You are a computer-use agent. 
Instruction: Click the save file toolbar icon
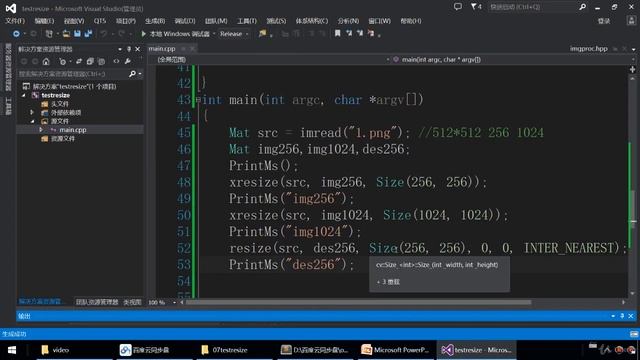tap(77, 34)
